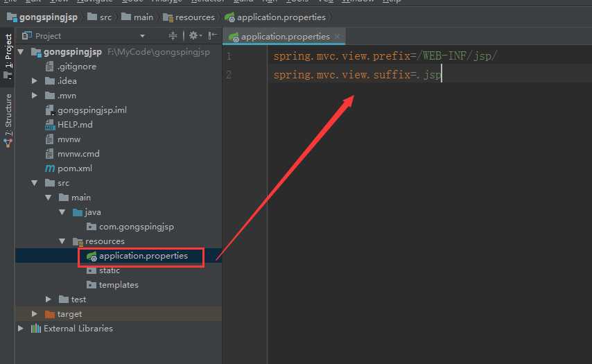
Task: Select com.gongspingjsp package in tree
Action: pyautogui.click(x=137, y=227)
